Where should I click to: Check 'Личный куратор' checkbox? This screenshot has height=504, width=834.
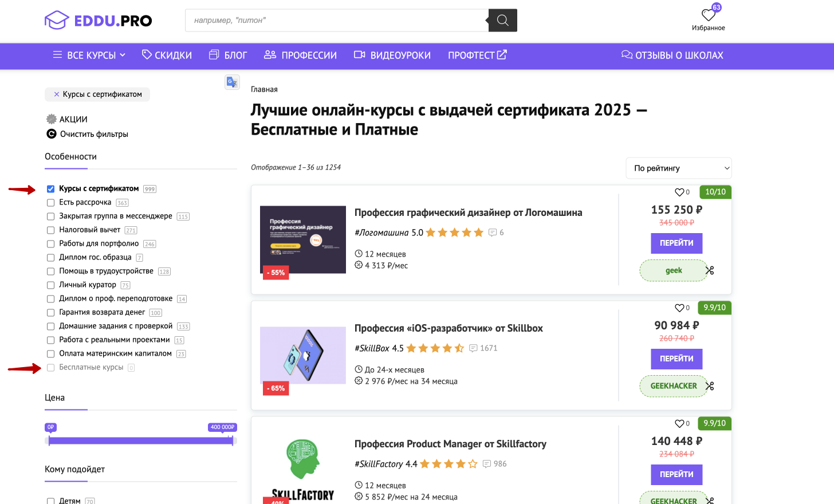click(x=50, y=285)
